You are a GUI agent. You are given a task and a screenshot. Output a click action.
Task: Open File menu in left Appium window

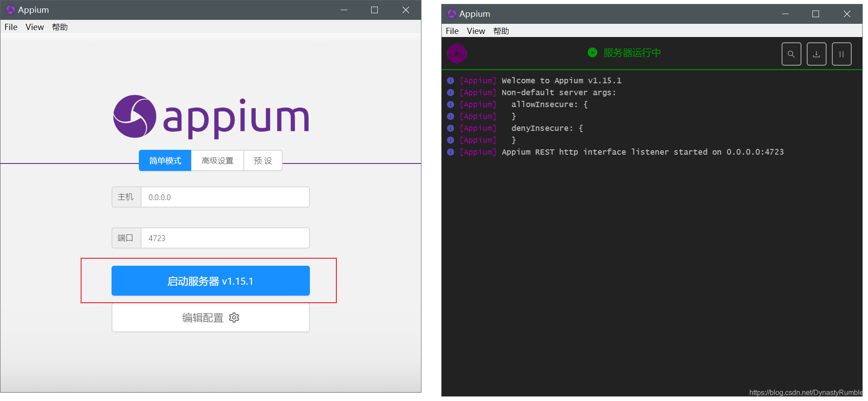[11, 27]
